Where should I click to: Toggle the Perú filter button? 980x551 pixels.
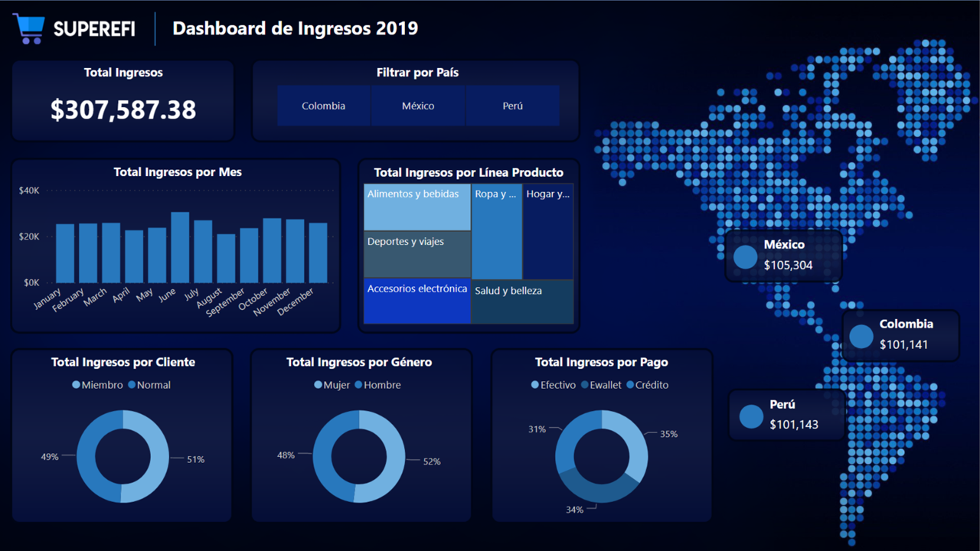(513, 106)
